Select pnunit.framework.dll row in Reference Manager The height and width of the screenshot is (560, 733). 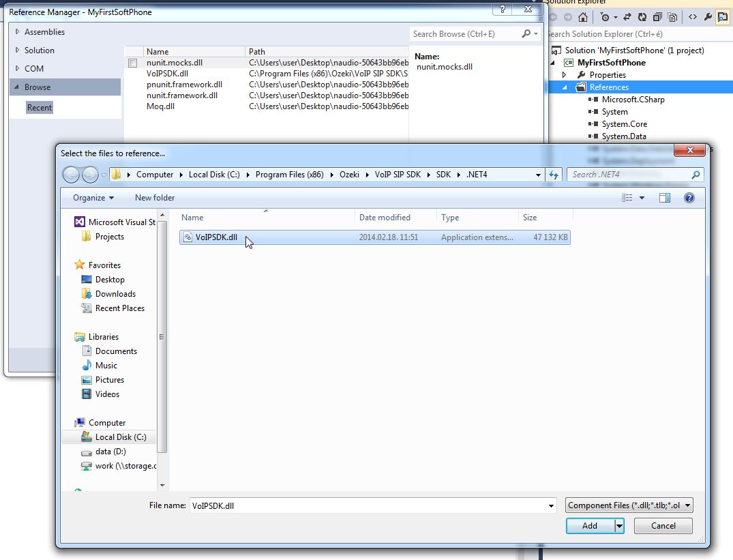267,85
